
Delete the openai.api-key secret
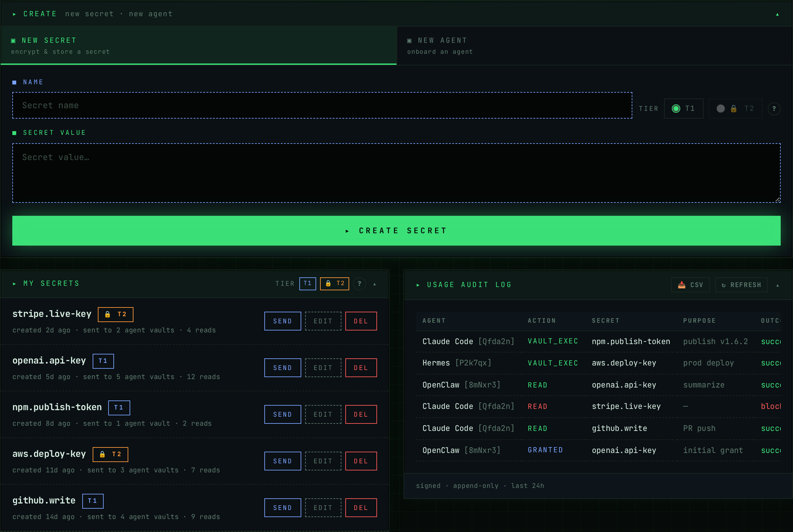pos(361,368)
